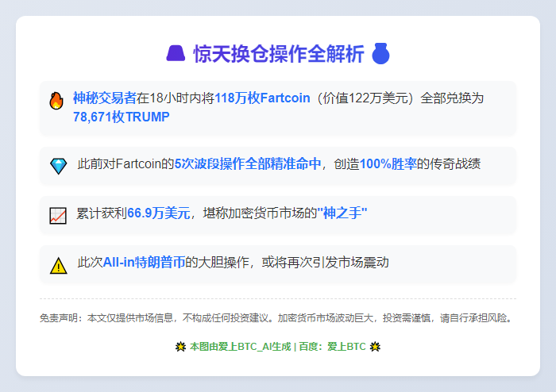Click the fire emoji icon
Image resolution: width=556 pixels, height=392 pixels.
tap(56, 101)
